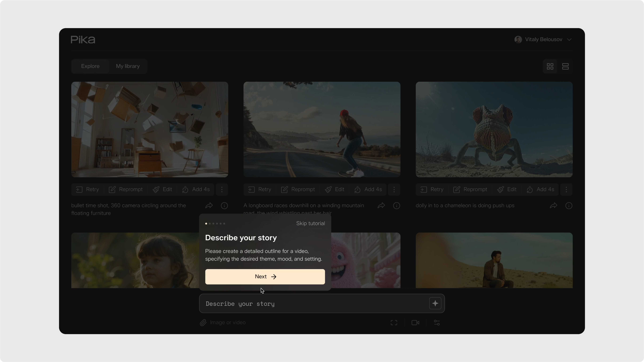This screenshot has height=362, width=644.
Task: Edit the chameleon video
Action: [507, 189]
